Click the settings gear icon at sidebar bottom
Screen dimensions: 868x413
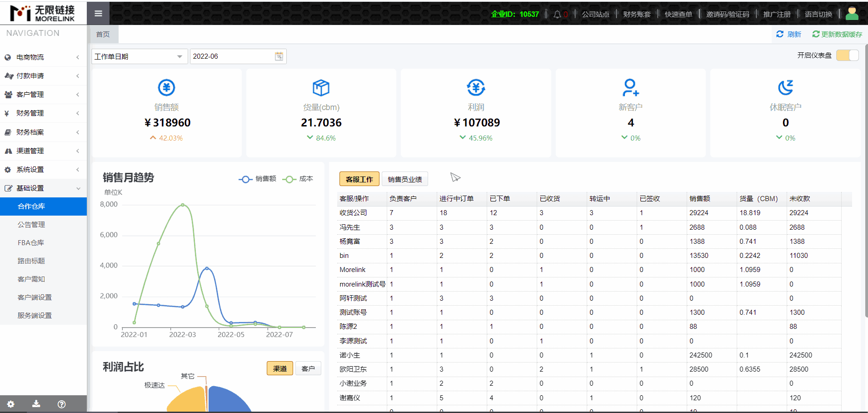point(11,404)
